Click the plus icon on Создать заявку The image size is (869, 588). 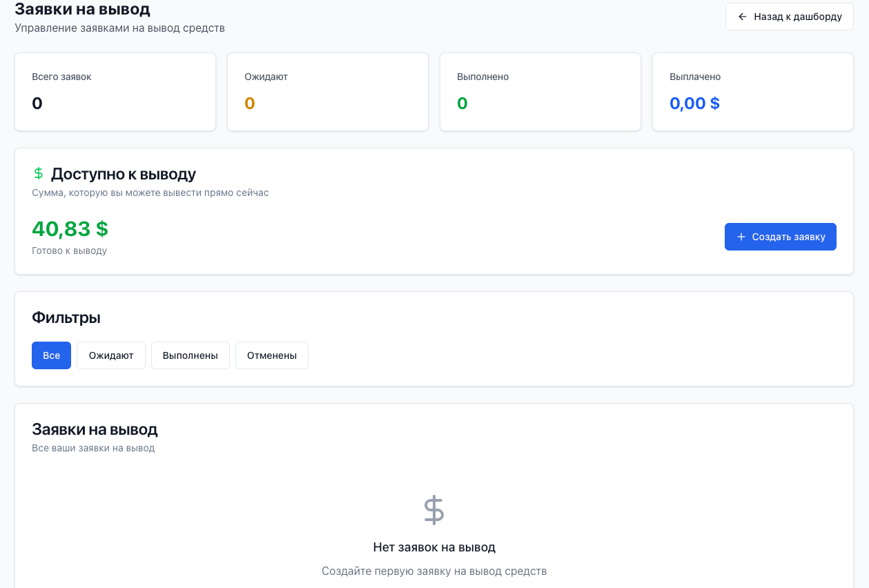pos(741,237)
